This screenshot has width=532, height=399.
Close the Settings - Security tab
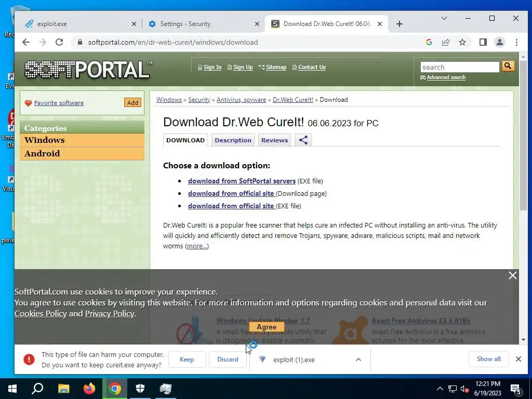pyautogui.click(x=257, y=24)
